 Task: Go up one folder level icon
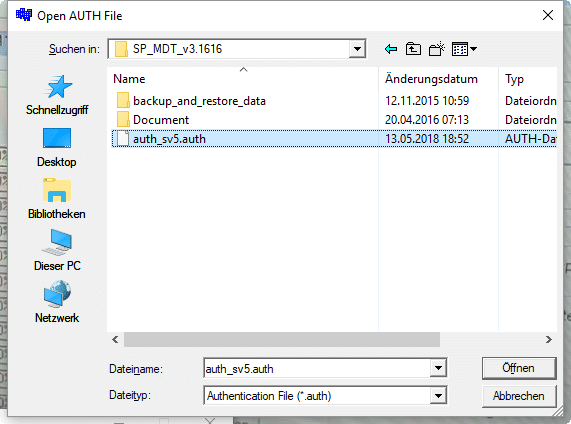tap(413, 49)
